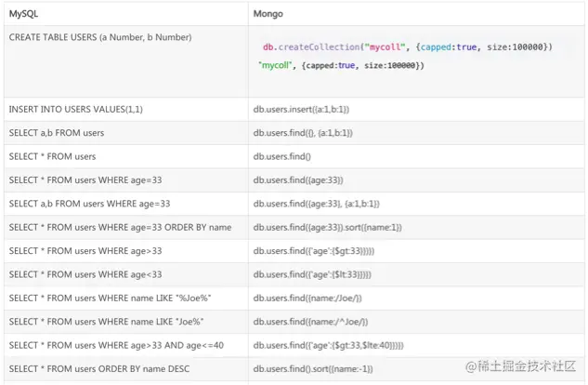
Task: Click 'SELECT * FROM users WHERE age<33'
Action: tap(125, 274)
